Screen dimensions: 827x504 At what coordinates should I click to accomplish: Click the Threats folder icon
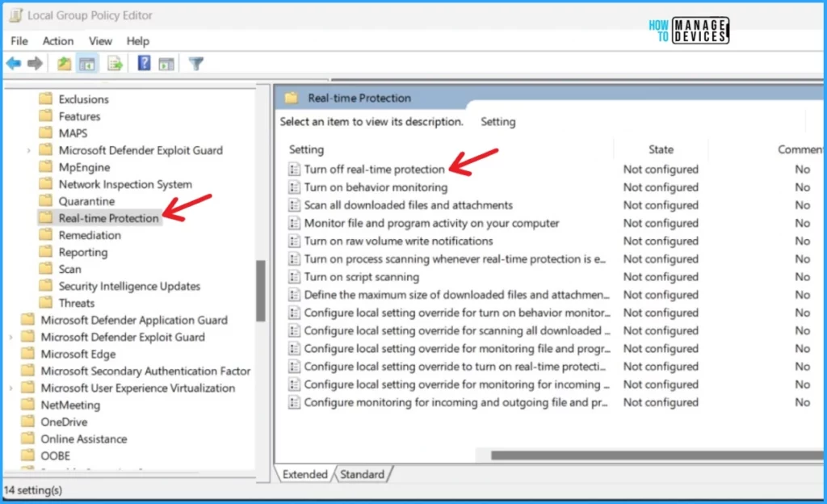click(x=46, y=302)
